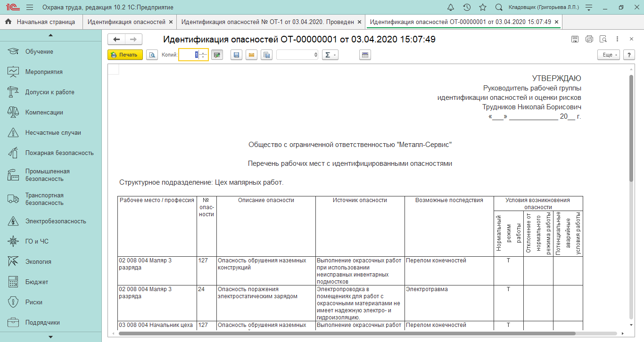Open the Компенсации section
The image size is (644, 342).
tap(50, 113)
